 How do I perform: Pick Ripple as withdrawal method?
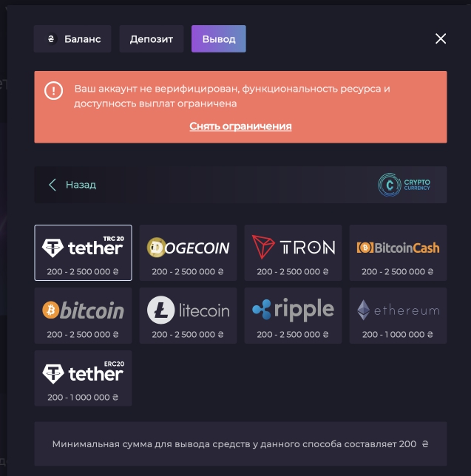(x=293, y=316)
